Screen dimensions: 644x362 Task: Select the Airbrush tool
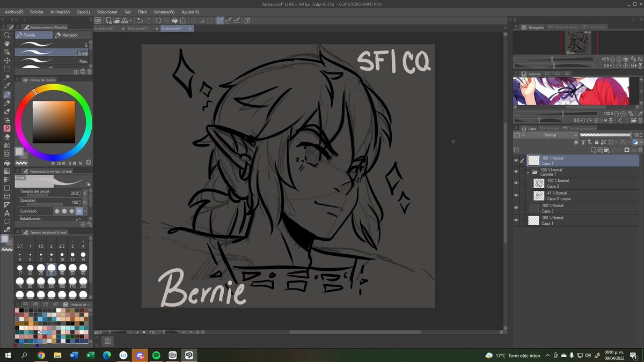point(7,120)
